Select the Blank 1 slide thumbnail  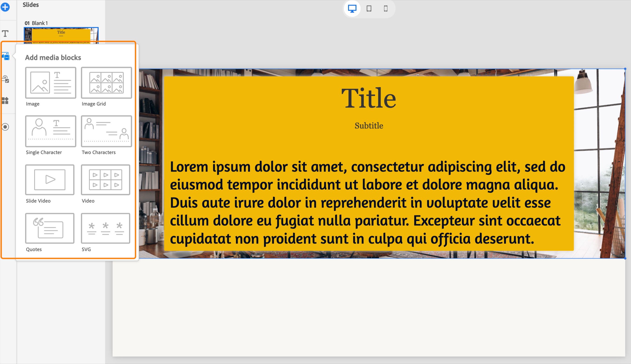[x=61, y=35]
